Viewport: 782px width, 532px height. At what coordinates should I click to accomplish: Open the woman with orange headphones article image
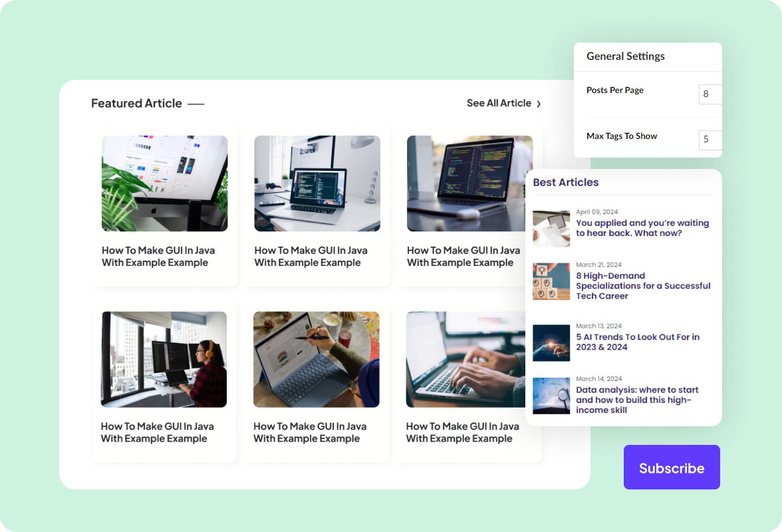[164, 359]
